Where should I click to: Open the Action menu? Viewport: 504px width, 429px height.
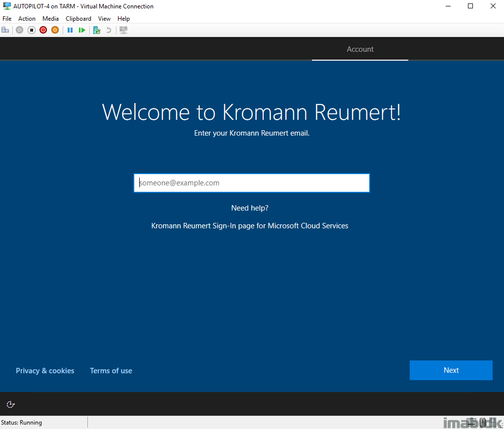click(27, 19)
